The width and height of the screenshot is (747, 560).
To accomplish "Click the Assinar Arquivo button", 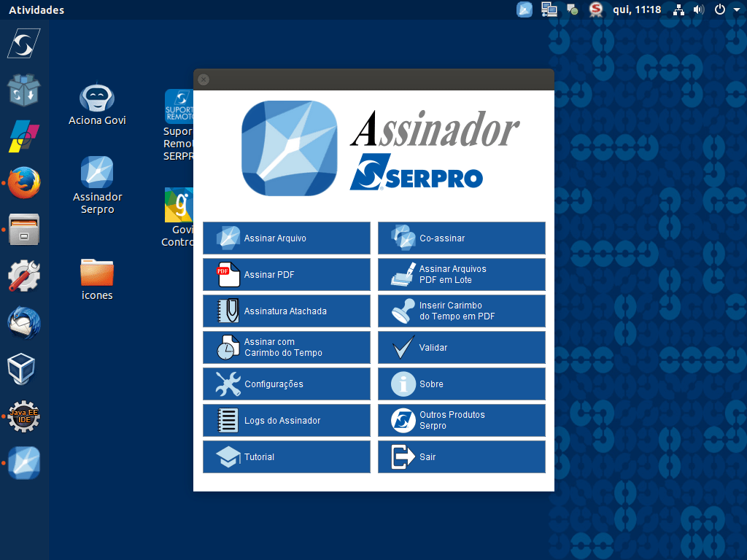I will click(286, 238).
